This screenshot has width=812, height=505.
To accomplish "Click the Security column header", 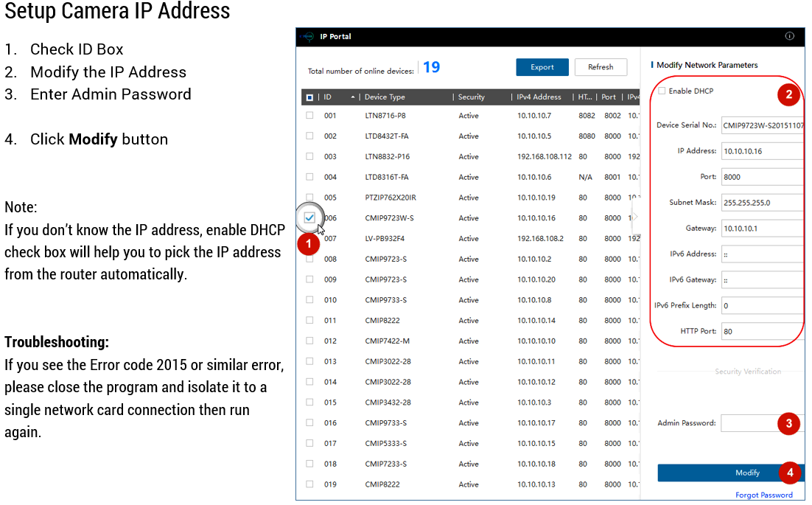I will pyautogui.click(x=472, y=97).
